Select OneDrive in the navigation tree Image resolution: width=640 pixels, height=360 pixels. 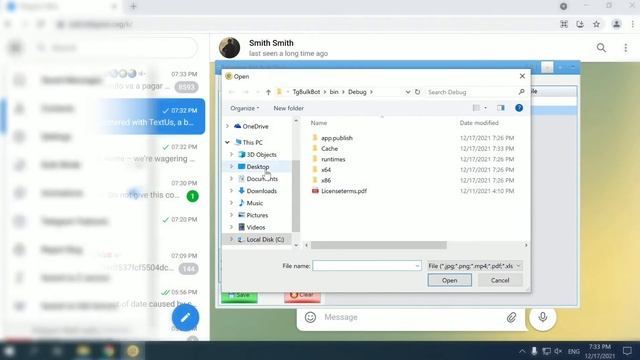click(256, 127)
